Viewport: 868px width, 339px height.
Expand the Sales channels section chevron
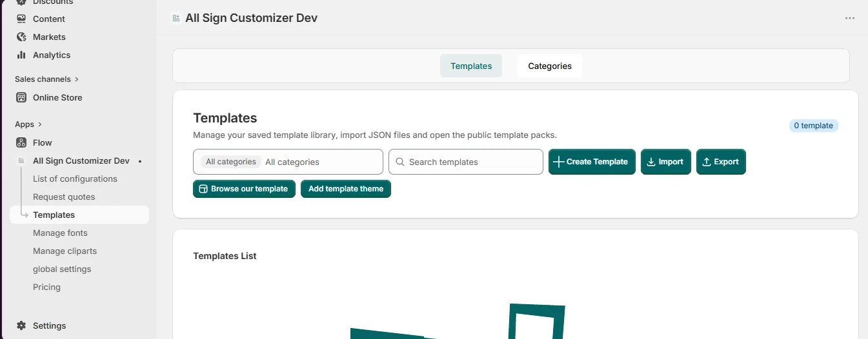coord(77,79)
